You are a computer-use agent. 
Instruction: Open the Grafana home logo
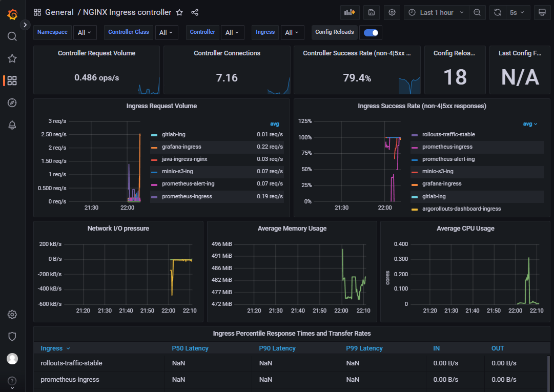pyautogui.click(x=12, y=14)
